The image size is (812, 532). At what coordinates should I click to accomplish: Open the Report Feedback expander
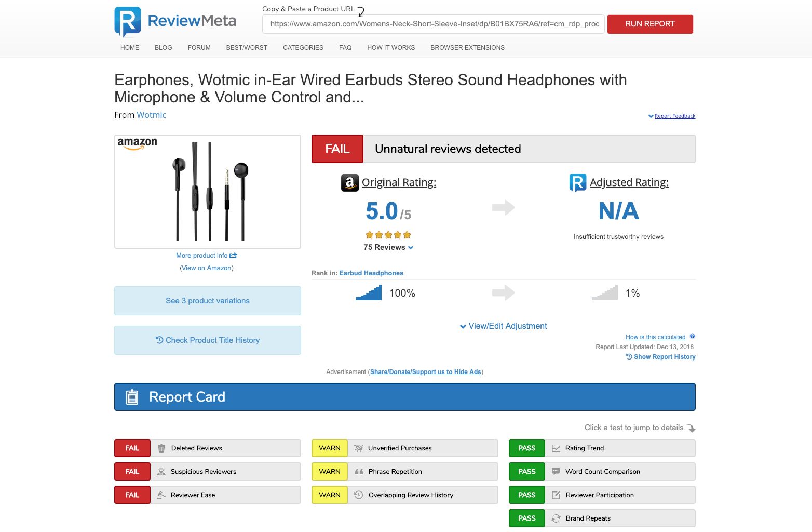coord(672,116)
